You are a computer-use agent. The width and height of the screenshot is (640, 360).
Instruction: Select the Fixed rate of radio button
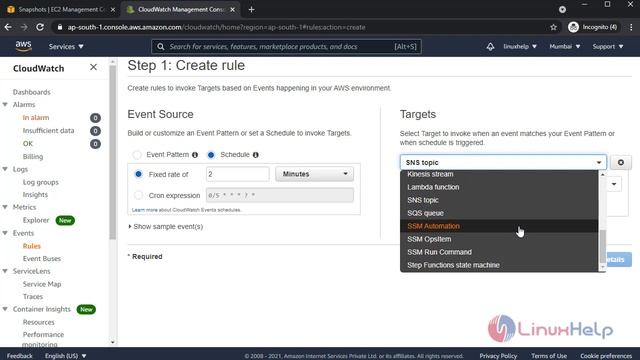tap(138, 174)
